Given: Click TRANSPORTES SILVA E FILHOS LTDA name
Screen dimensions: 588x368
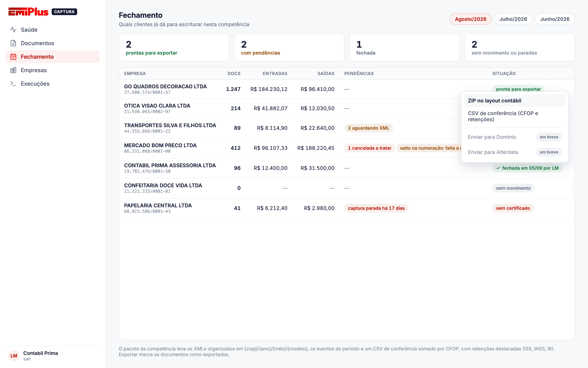Looking at the screenshot, I should coord(170,125).
